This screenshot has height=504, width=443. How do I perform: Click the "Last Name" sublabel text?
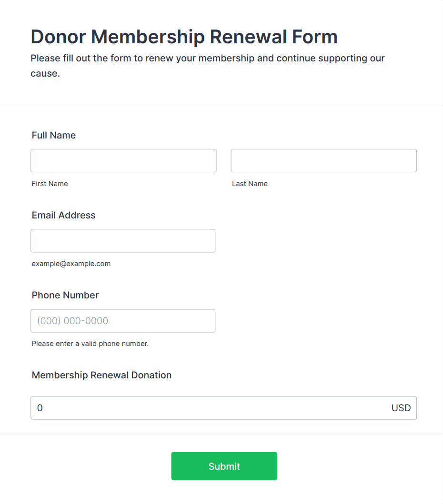click(250, 184)
